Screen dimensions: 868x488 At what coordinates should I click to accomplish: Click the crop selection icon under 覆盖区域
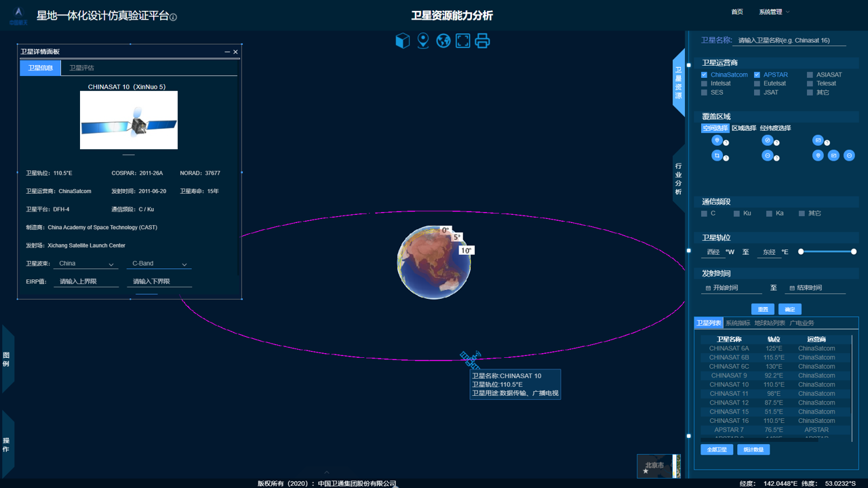click(x=717, y=155)
